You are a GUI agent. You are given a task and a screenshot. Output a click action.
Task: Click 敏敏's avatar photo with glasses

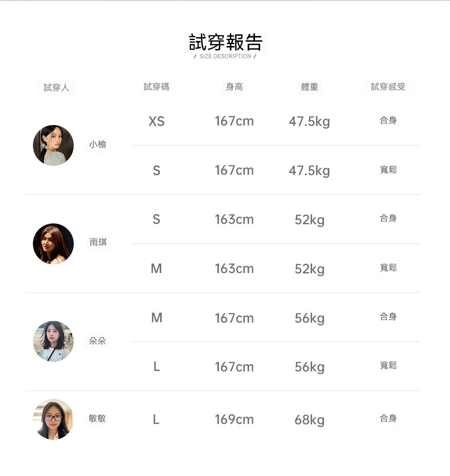53,419
